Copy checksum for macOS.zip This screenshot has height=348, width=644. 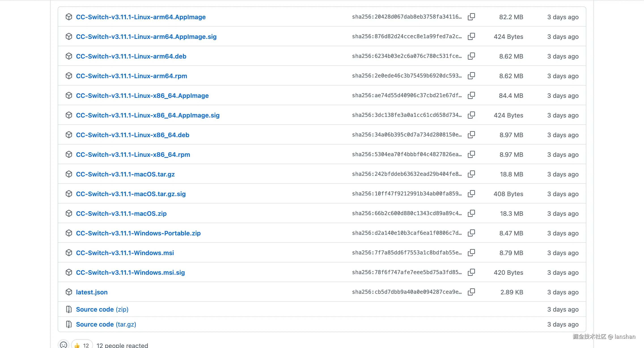click(x=471, y=213)
